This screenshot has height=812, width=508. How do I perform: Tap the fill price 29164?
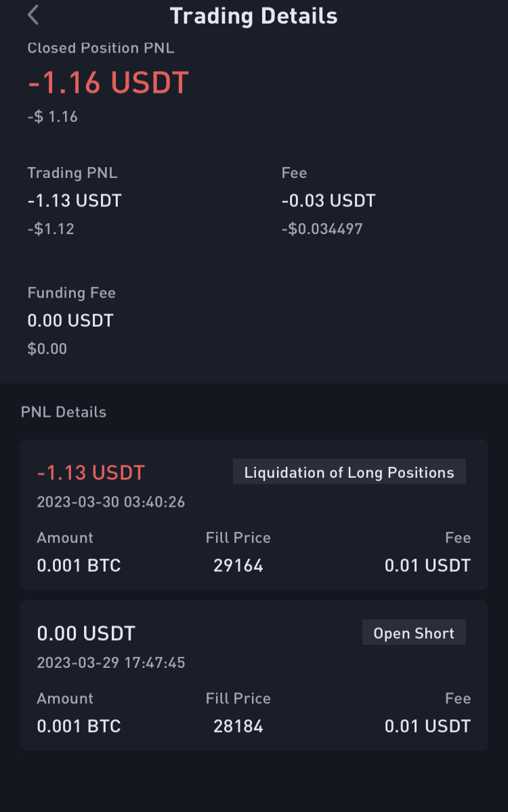click(x=238, y=566)
